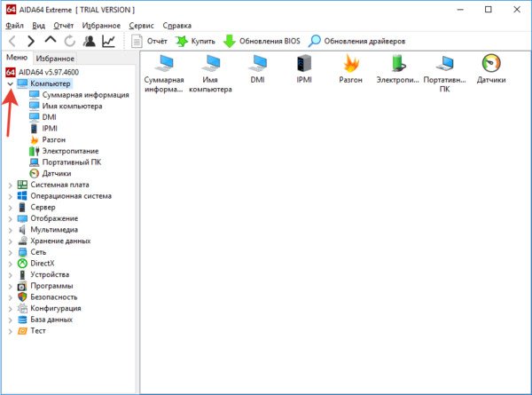Viewport: 532px width, 395px height.
Task: Go up one level with the up arrow
Action: 51,40
